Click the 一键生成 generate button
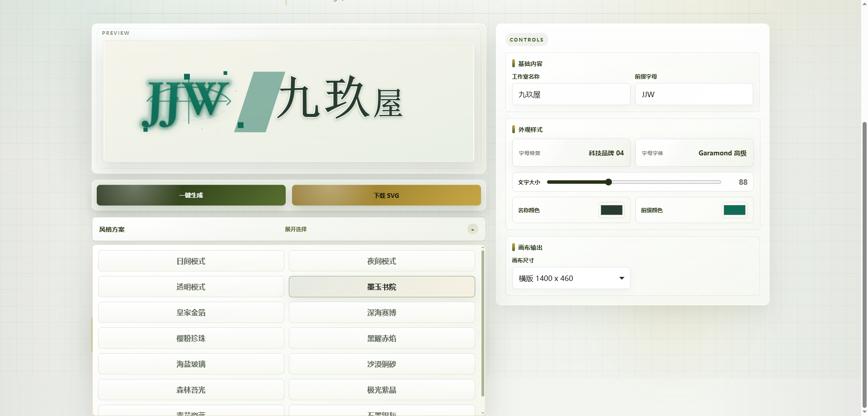The image size is (868, 416). click(x=191, y=195)
